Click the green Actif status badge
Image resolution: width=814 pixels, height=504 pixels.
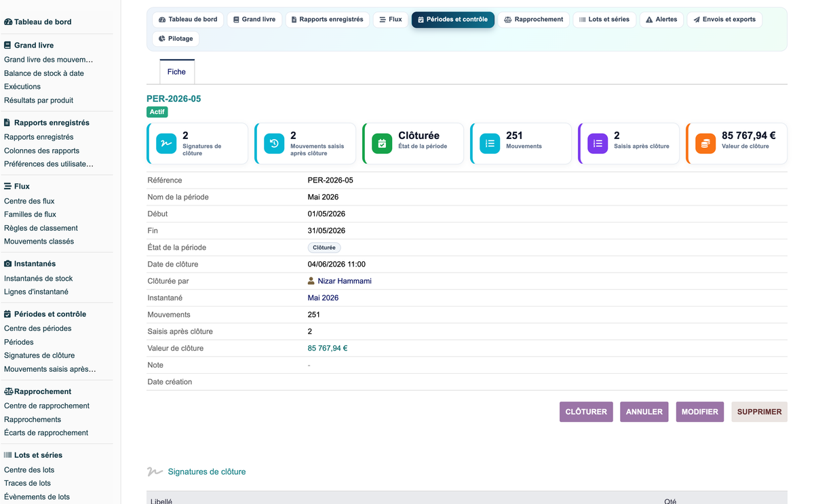(157, 112)
